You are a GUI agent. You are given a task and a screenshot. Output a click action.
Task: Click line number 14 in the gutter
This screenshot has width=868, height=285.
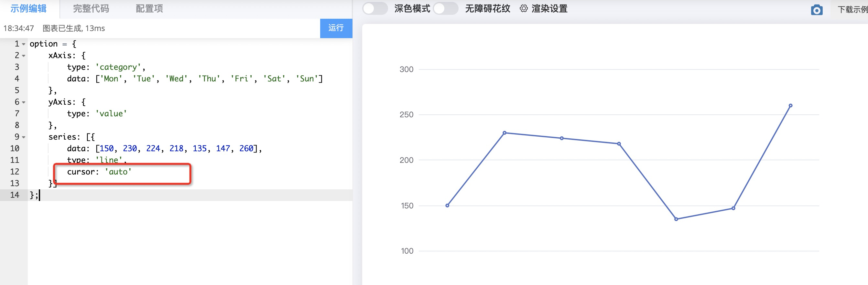click(15, 195)
